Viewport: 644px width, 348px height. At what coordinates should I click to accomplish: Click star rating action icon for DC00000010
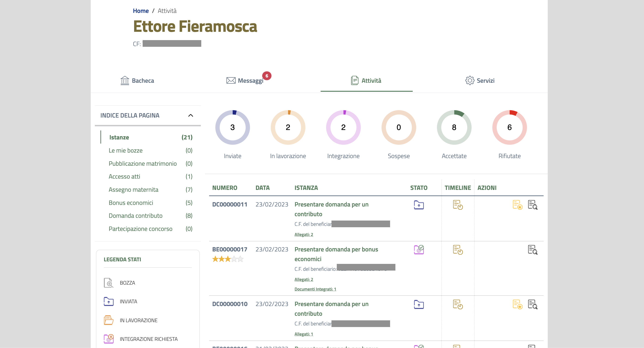pyautogui.click(x=517, y=304)
